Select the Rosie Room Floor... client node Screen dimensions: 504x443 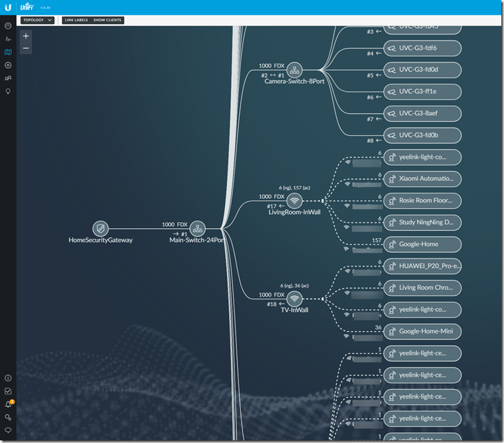tap(423, 201)
